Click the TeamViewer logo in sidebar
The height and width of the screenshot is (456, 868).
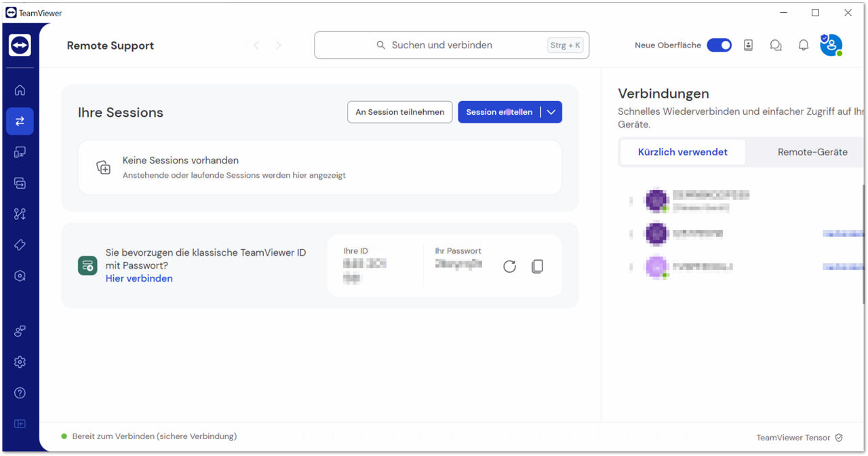(20, 45)
